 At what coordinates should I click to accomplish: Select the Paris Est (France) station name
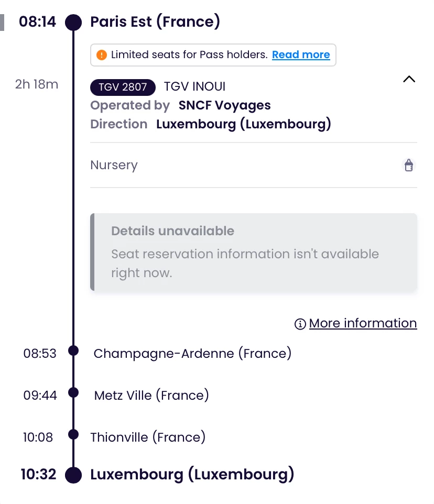pyautogui.click(x=155, y=22)
